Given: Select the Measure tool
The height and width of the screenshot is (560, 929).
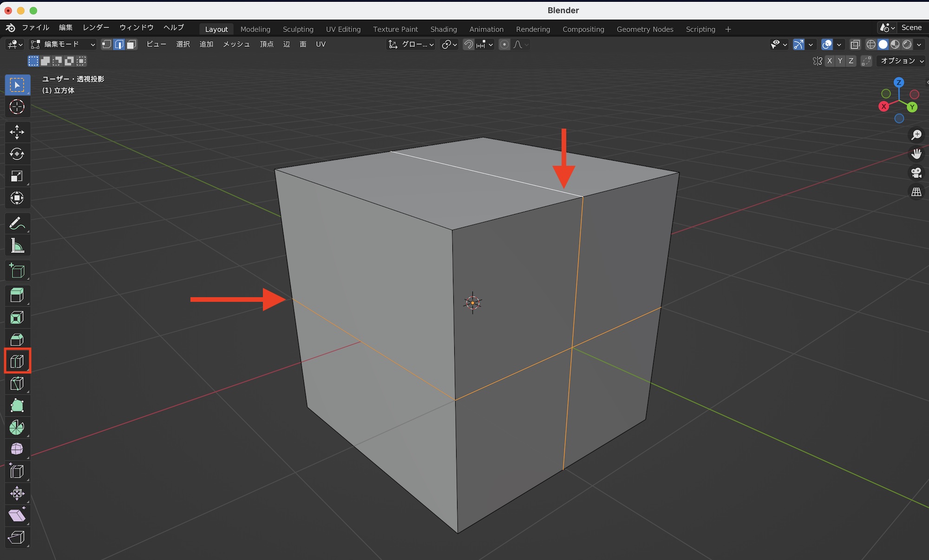Looking at the screenshot, I should [x=17, y=246].
